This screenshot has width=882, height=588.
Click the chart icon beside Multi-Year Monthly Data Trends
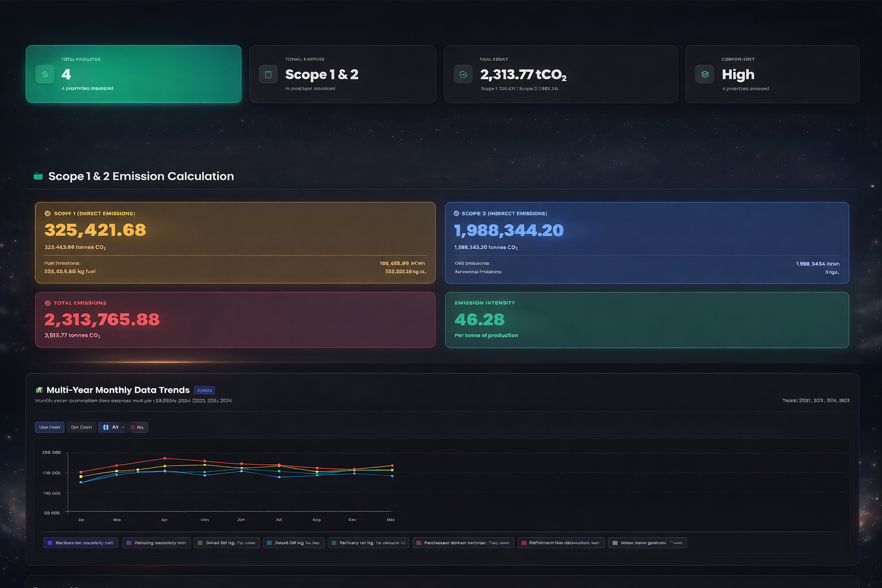[39, 390]
